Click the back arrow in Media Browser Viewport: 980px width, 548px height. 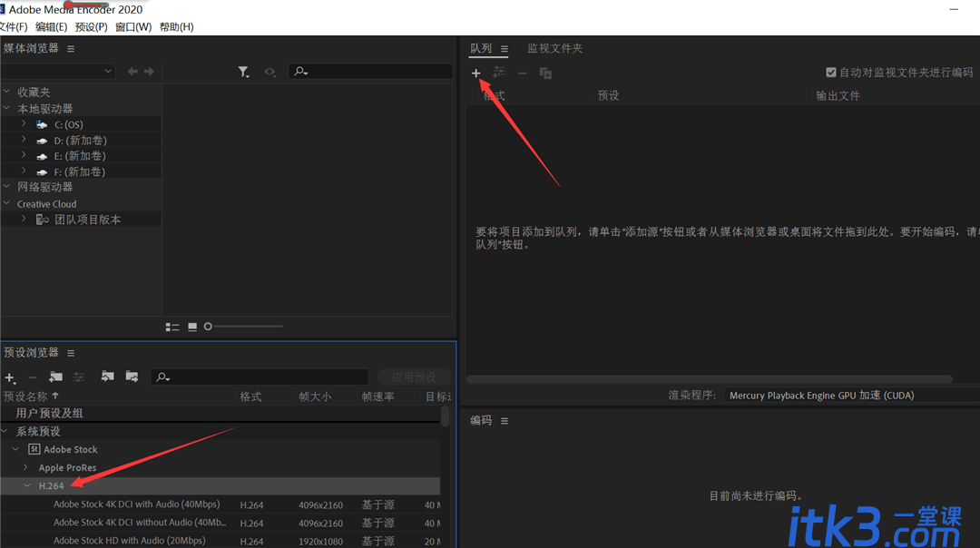point(132,72)
